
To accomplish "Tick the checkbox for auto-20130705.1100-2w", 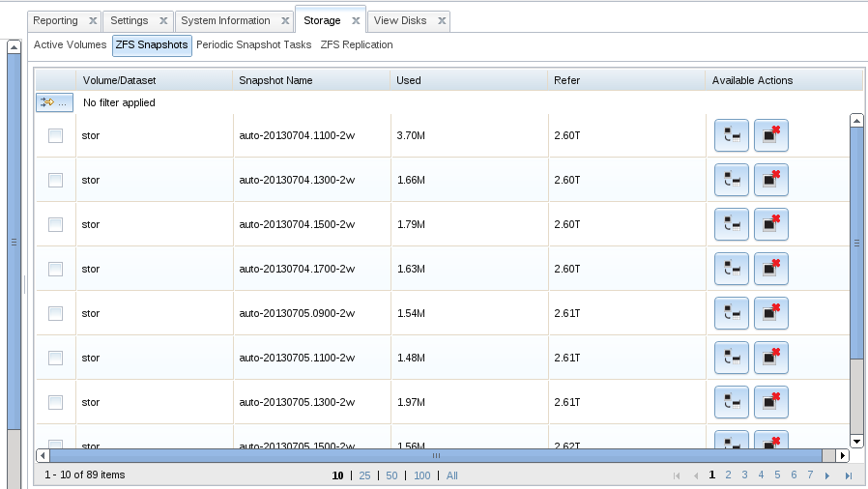I will (x=55, y=359).
